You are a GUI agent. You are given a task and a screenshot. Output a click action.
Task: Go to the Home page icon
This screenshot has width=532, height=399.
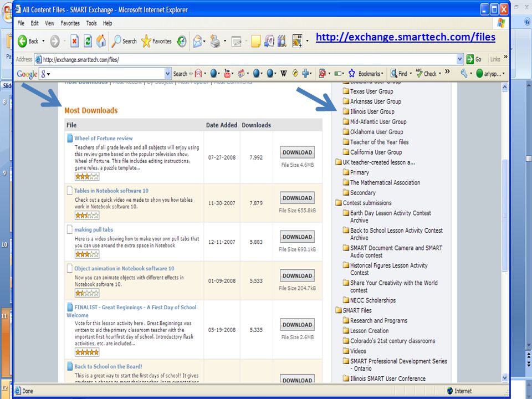(101, 40)
